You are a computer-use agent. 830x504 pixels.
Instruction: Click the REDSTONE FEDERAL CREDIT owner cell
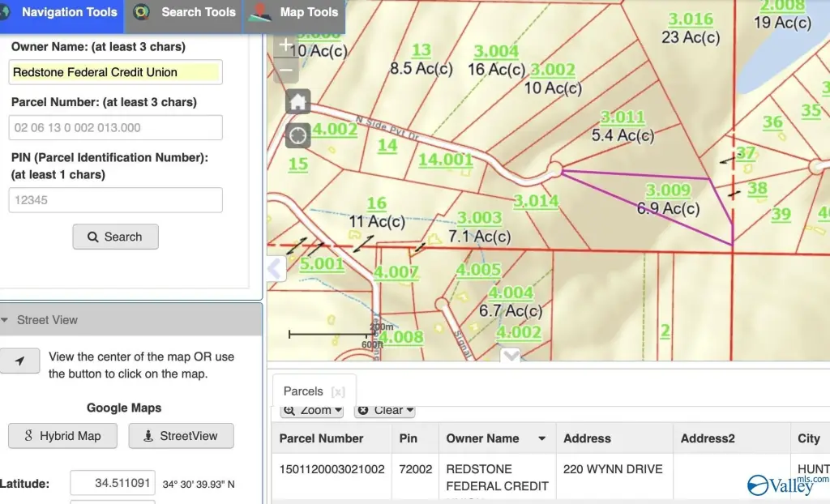(497, 477)
